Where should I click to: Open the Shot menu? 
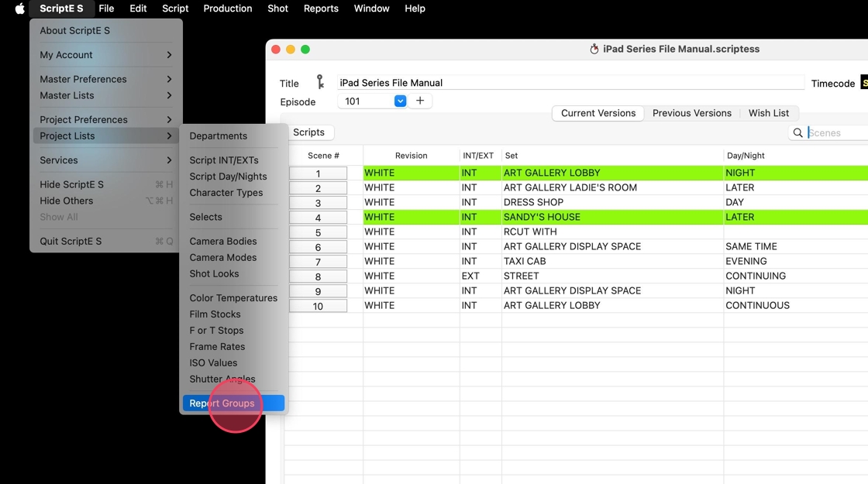277,9
